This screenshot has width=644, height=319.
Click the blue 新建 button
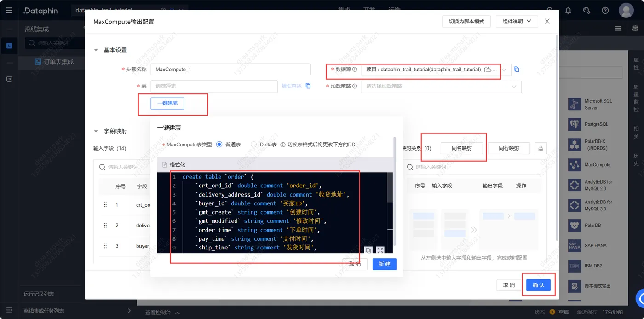click(385, 264)
